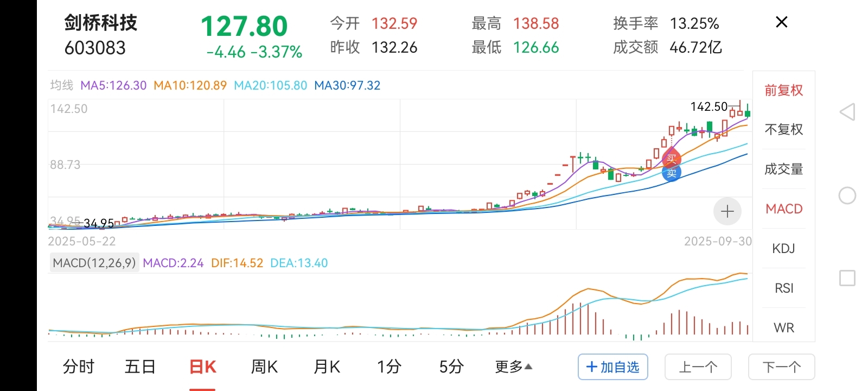Tap Android home circle navigation button
Viewport: 868px width, 391px height.
click(847, 195)
